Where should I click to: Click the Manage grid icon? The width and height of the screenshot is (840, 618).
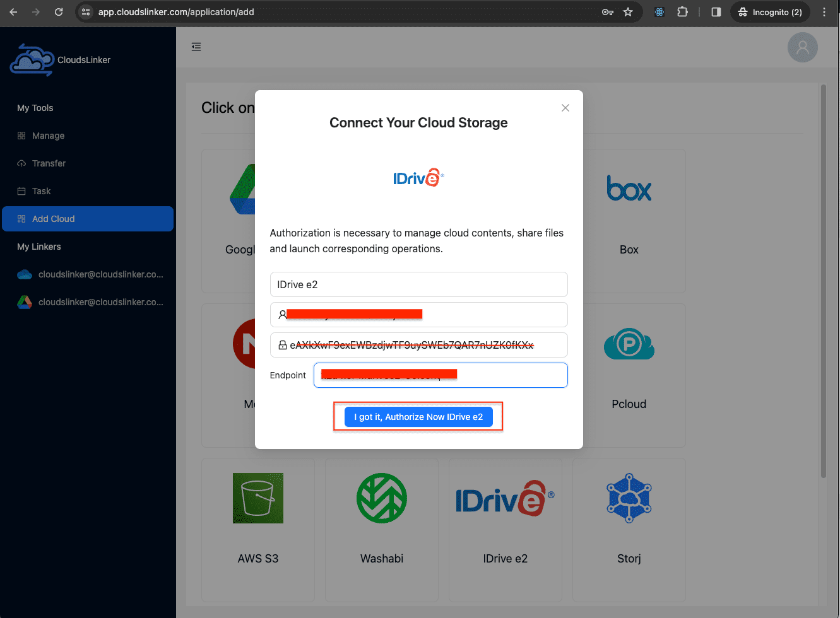[21, 136]
